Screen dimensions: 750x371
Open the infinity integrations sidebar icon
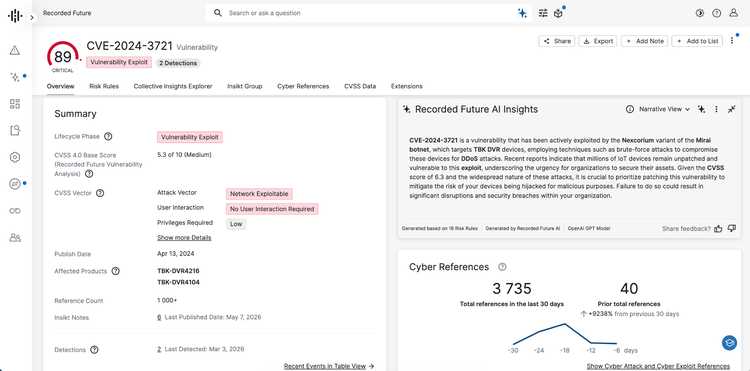point(15,210)
